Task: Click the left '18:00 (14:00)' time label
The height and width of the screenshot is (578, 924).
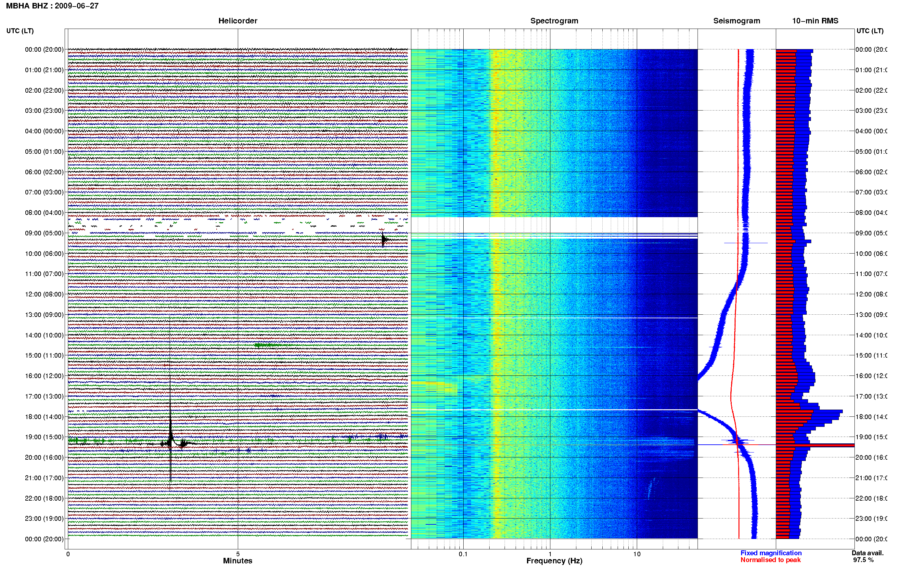Action: click(x=44, y=417)
